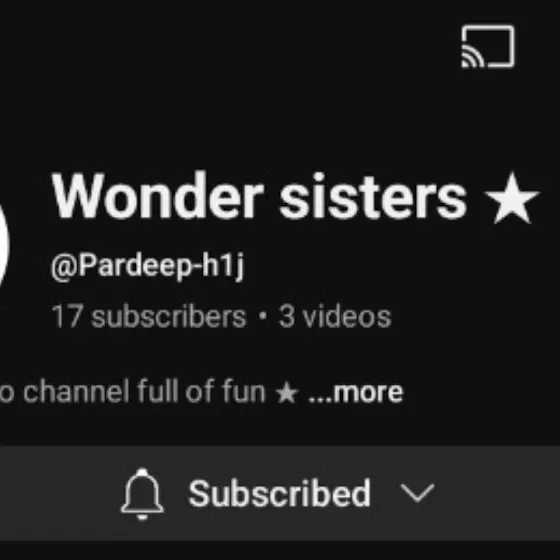Click the Subscribed button label

tap(279, 493)
